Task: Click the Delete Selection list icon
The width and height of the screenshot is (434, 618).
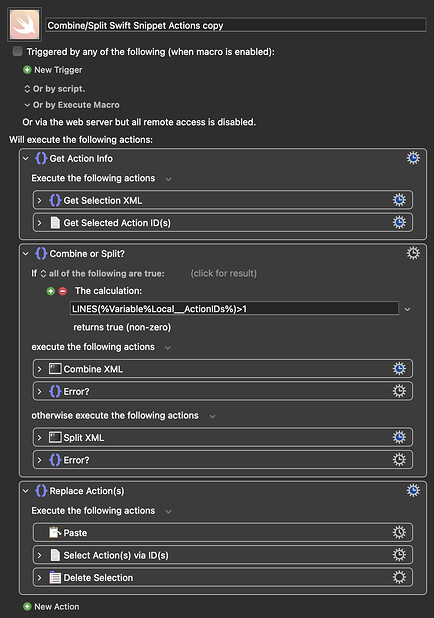Action: [55, 577]
